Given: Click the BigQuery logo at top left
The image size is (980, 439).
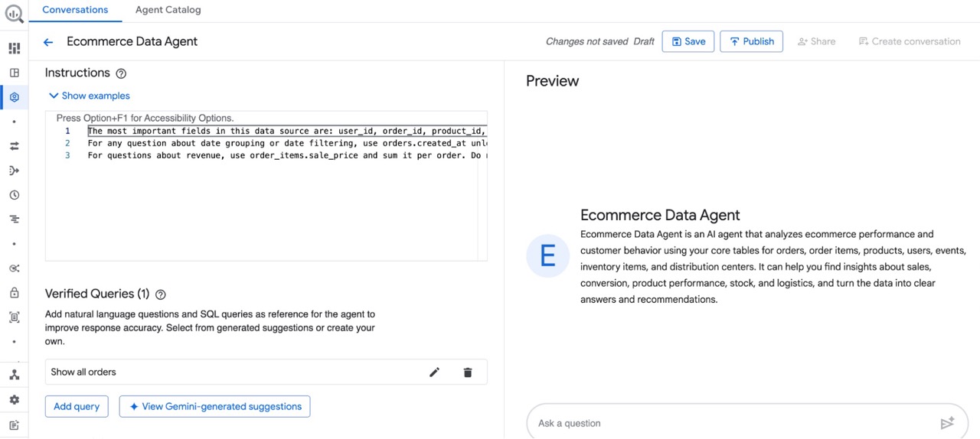Looking at the screenshot, I should (14, 14).
